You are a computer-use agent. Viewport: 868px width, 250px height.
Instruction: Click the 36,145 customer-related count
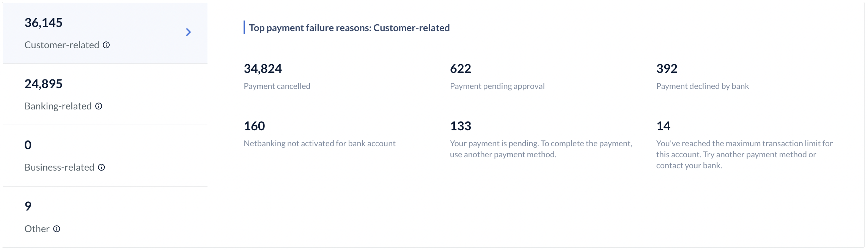[43, 23]
